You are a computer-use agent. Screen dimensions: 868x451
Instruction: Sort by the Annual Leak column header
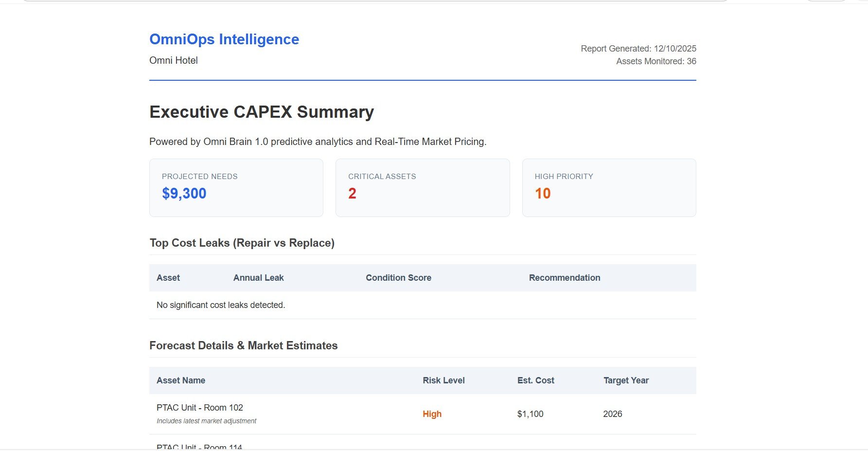258,278
